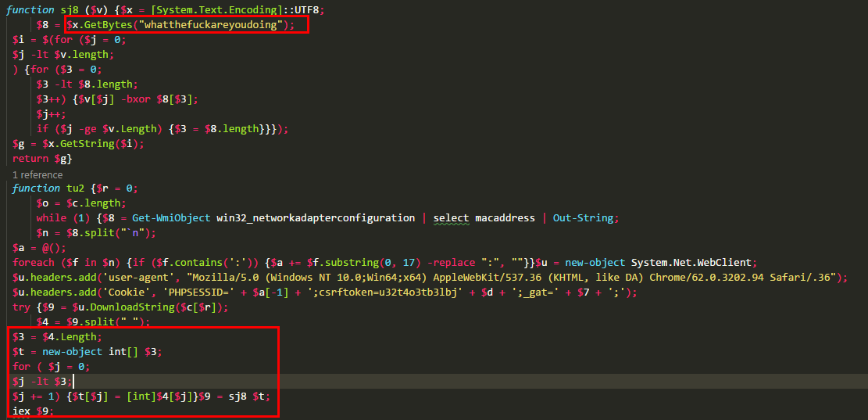This screenshot has width=868, height=420.
Task: Click the line 'for ( $j = 0;'
Action: point(52,368)
